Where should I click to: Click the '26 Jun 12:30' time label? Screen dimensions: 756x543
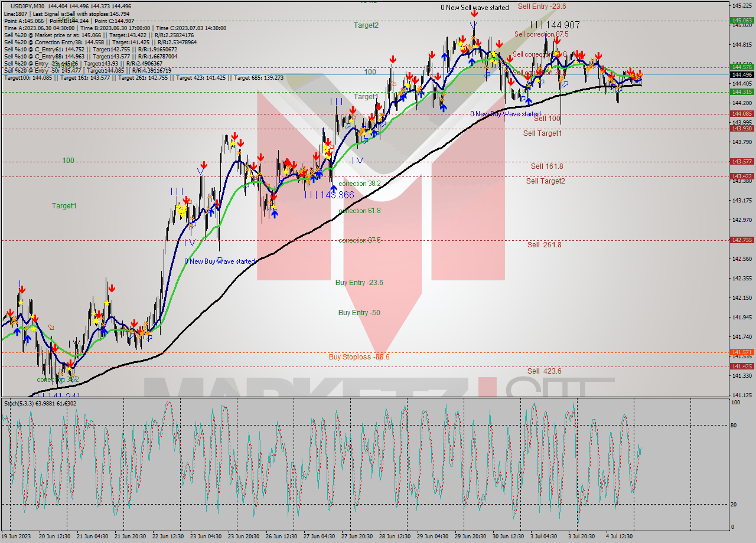point(282,537)
